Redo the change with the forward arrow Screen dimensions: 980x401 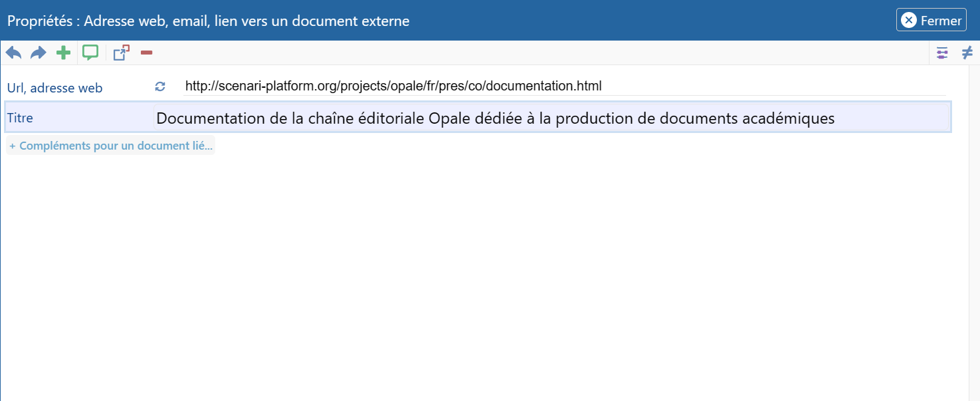coord(39,53)
